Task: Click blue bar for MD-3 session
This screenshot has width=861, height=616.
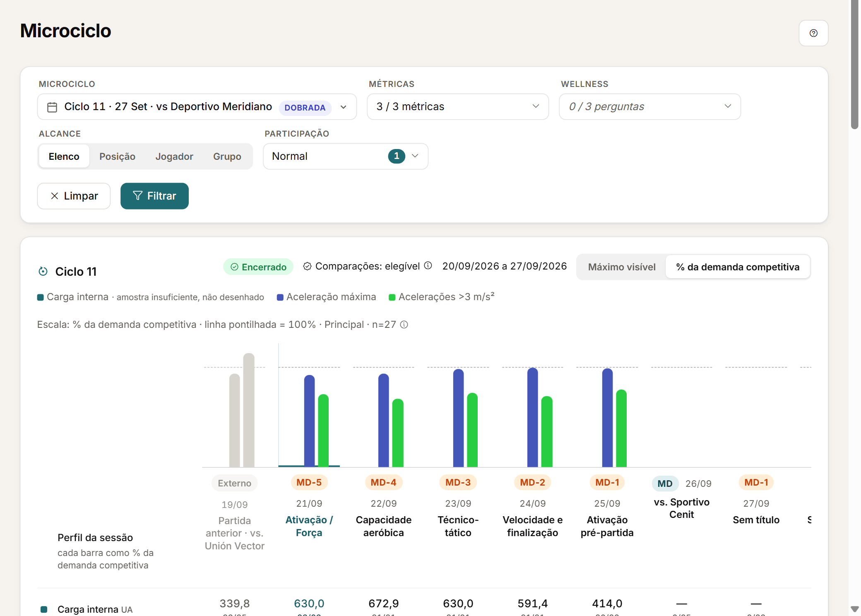Action: pos(458,418)
